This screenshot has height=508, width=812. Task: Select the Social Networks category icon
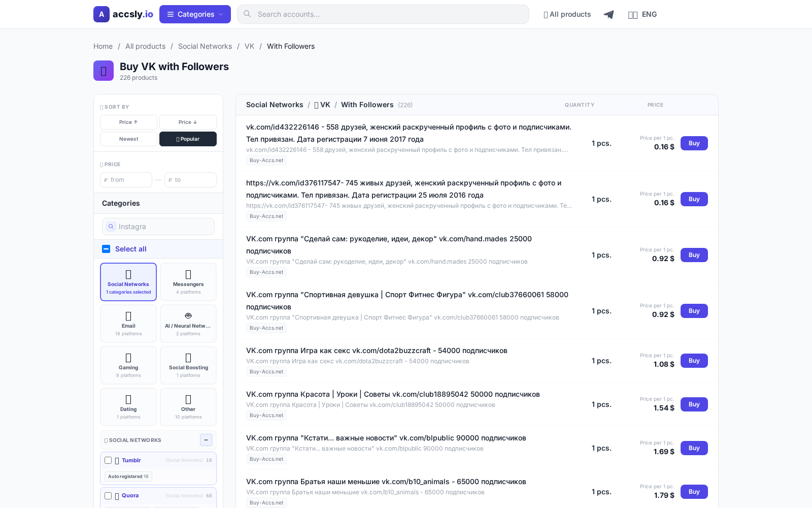tap(128, 274)
